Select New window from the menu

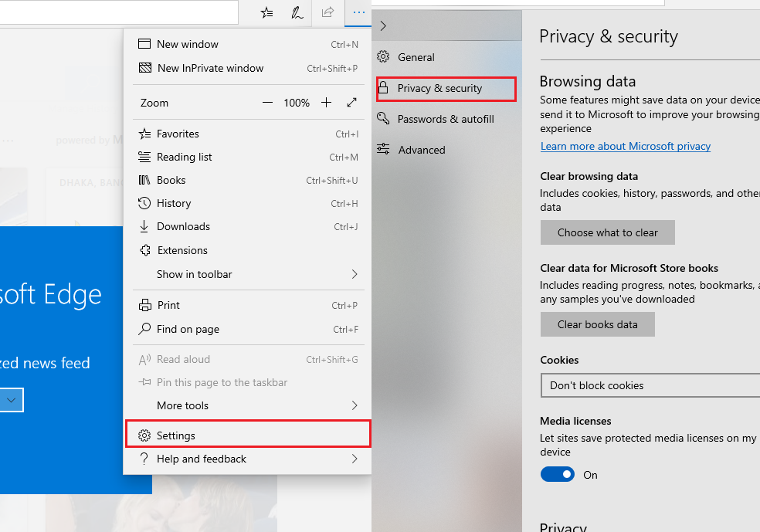[x=248, y=44]
